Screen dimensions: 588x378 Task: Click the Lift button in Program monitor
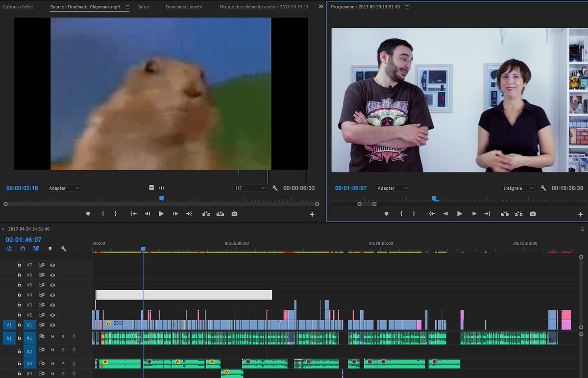click(x=505, y=214)
